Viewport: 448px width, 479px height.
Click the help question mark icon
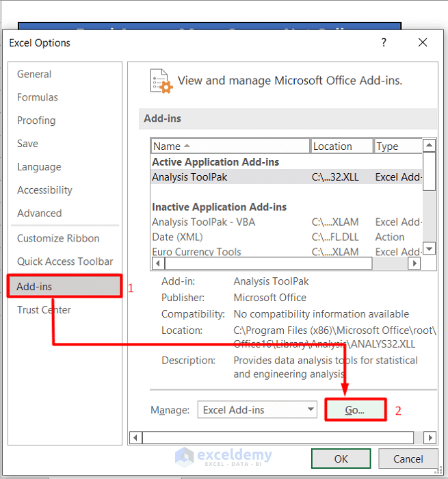(x=384, y=42)
